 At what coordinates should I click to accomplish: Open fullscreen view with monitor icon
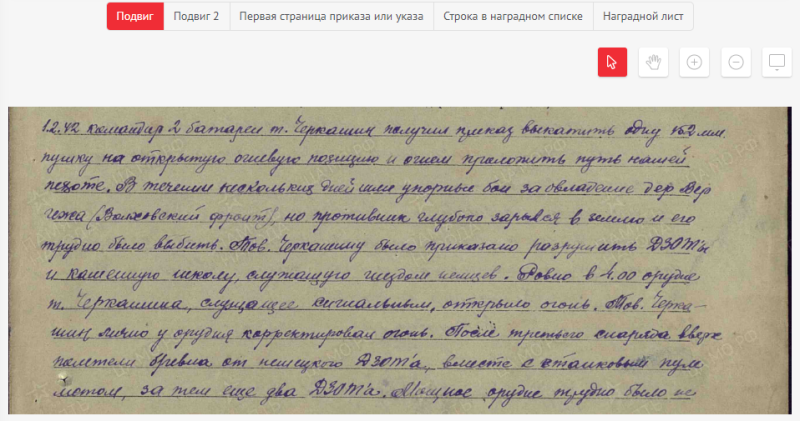coord(777,62)
